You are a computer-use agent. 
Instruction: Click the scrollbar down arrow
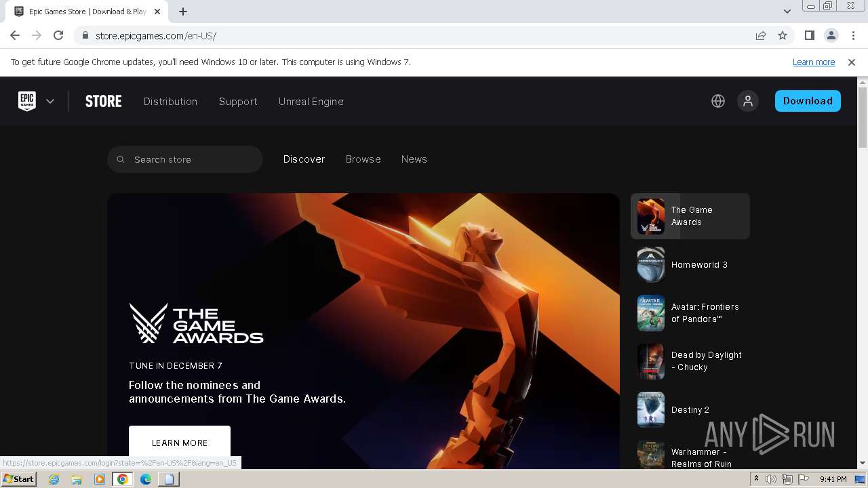[x=863, y=464]
